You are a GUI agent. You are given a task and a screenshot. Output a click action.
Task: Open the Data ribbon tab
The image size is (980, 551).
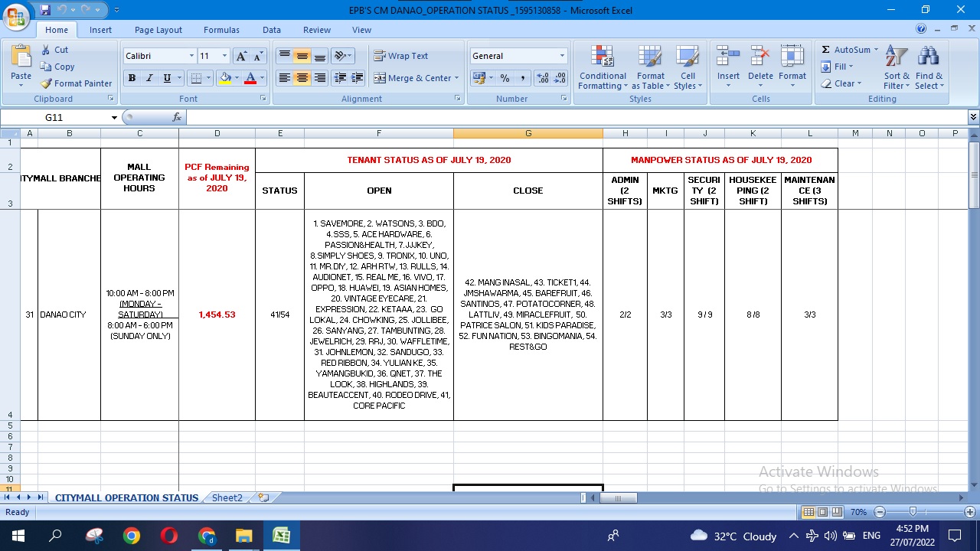(272, 30)
